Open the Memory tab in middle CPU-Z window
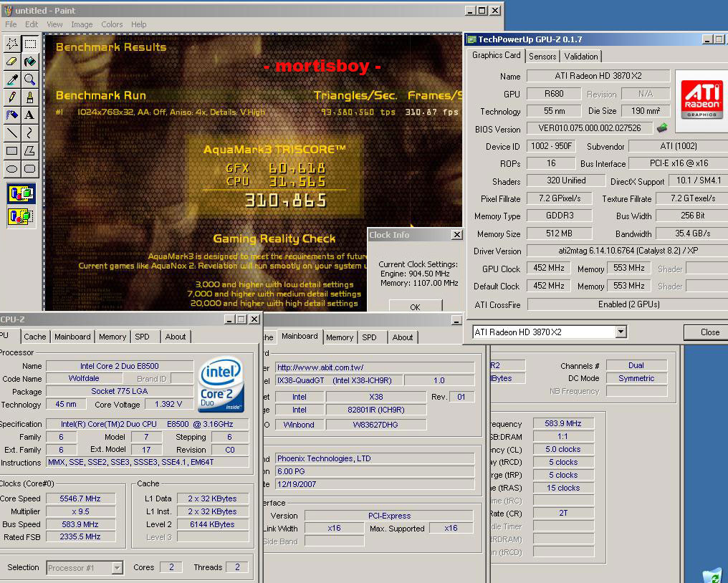This screenshot has height=583, width=728. [x=340, y=337]
